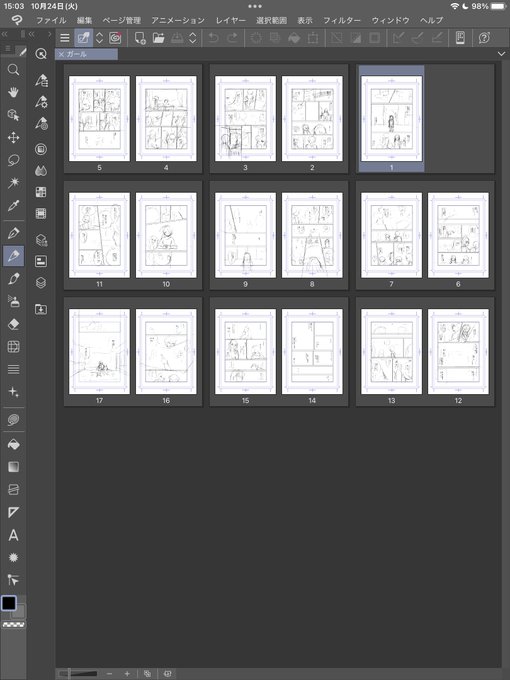This screenshot has width=510, height=680.
Task: Select the Gradient tool
Action: point(13,467)
